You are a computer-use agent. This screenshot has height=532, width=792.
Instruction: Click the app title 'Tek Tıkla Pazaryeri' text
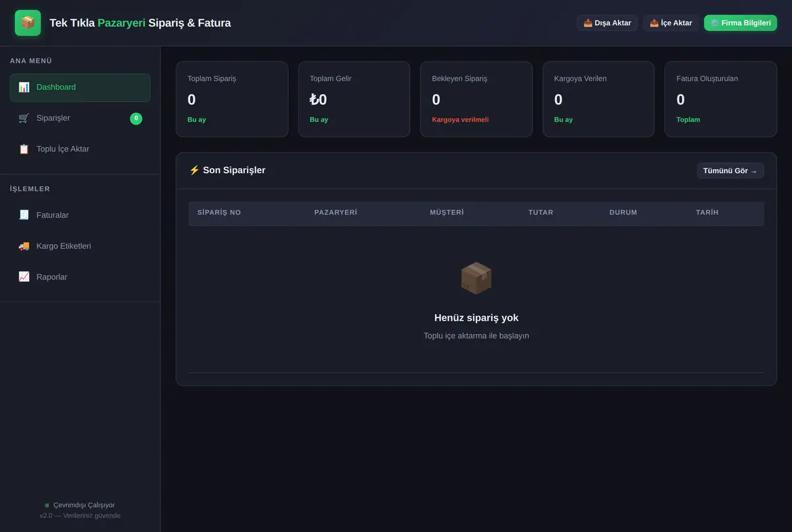pyautogui.click(x=98, y=23)
